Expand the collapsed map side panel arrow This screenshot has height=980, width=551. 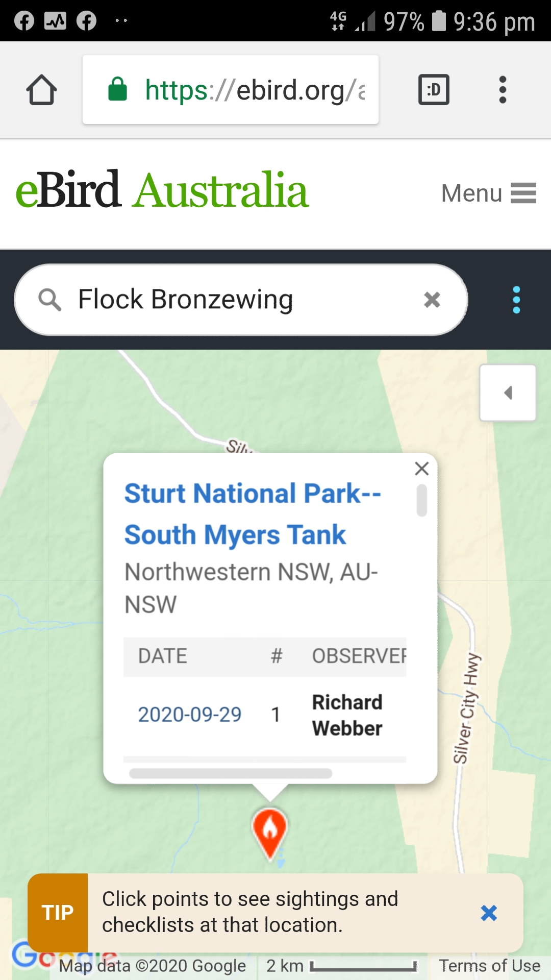[x=508, y=393]
